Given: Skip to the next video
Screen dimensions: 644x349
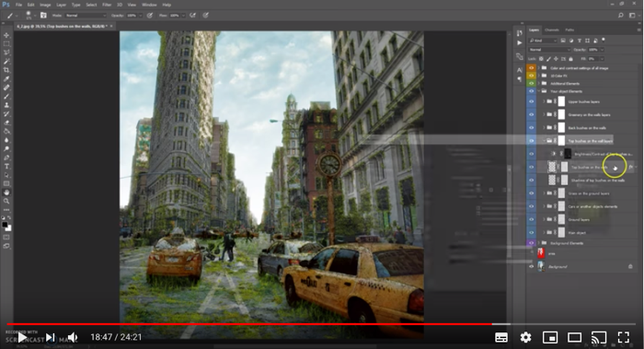Looking at the screenshot, I should (x=50, y=338).
